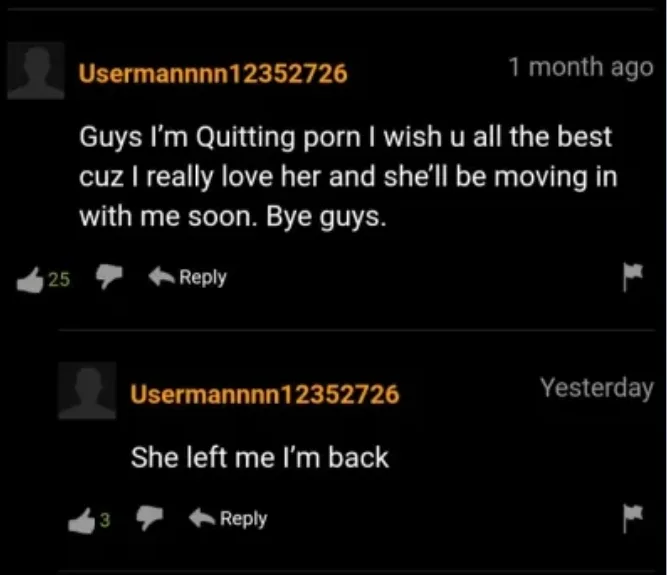The height and width of the screenshot is (575, 667).
Task: Click the curved arrow icon on first comment
Action: point(161,276)
